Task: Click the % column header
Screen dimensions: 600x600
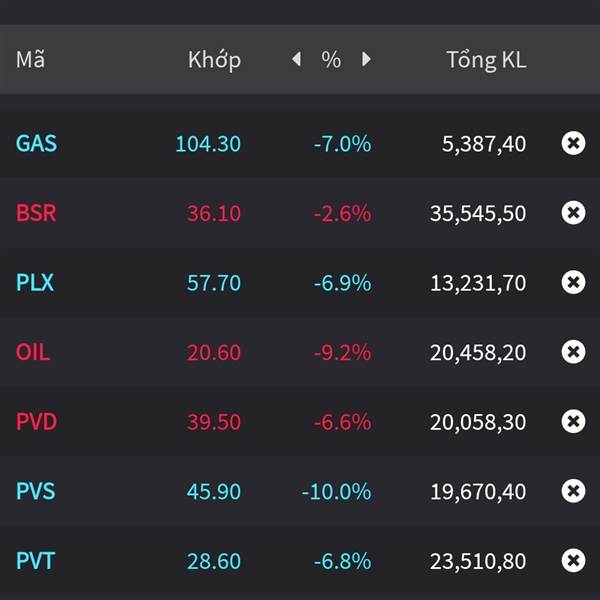Action: 331,60
